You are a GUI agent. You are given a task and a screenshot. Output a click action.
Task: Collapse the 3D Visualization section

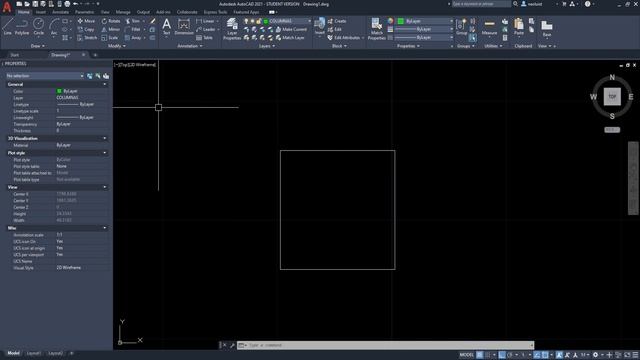tap(105, 138)
